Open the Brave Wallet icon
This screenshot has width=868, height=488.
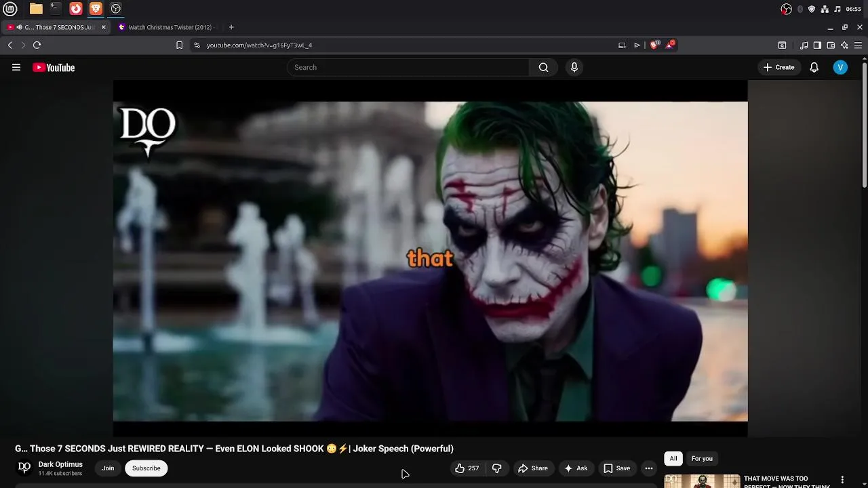tap(831, 45)
